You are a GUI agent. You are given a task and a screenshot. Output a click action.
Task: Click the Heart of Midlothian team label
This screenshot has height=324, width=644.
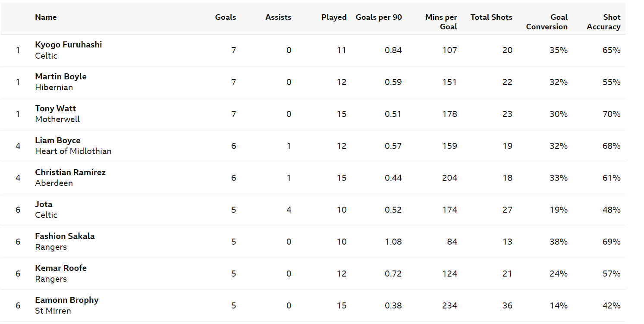[73, 151]
